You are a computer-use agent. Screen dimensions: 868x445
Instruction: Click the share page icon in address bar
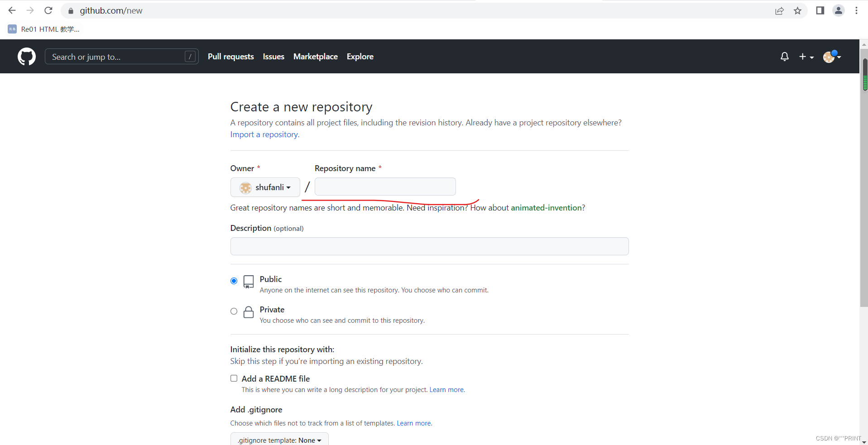click(x=779, y=11)
